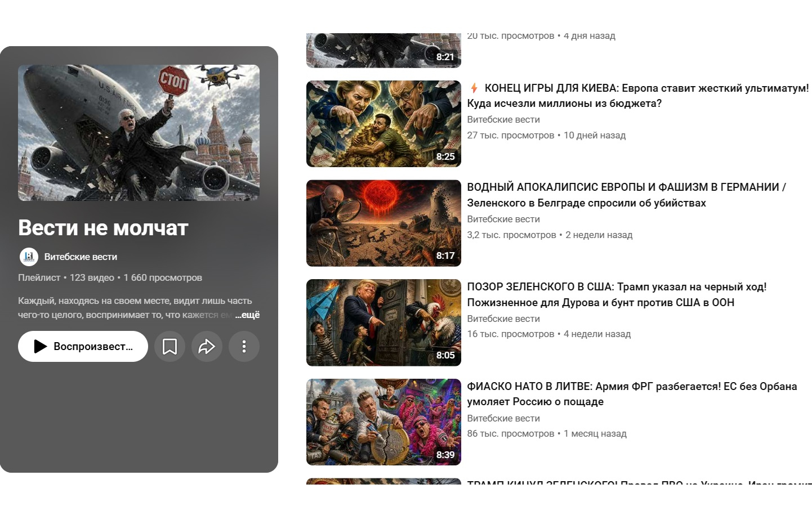
Task: Open the ПОЗОР ЗЕЛЕНСКОГО В США video title
Action: tap(617, 294)
